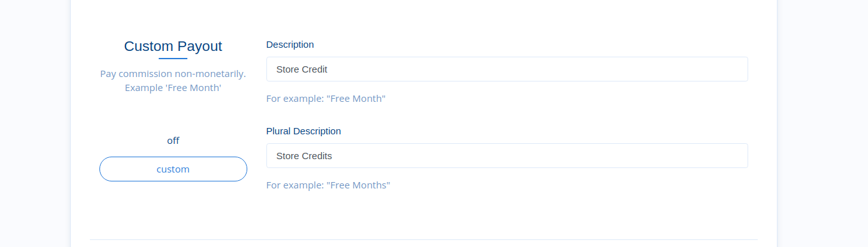Click the 'For example: "Free Months"' hint
This screenshot has height=247, width=868.
click(x=328, y=185)
